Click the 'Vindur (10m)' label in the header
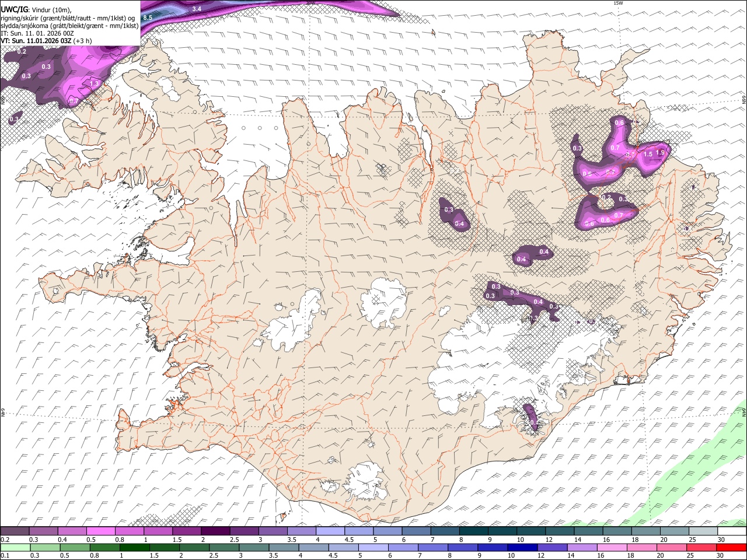Viewport: 747px width, 560px height. (51, 9)
